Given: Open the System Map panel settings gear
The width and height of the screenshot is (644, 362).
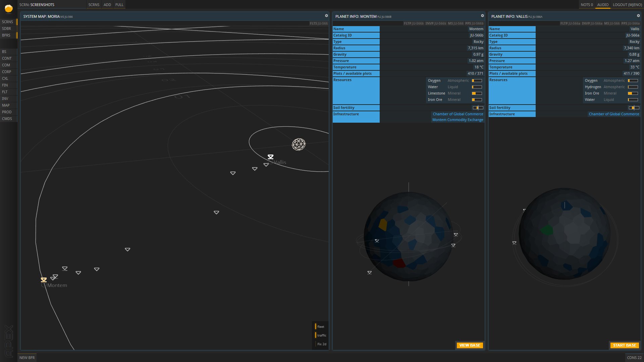Looking at the screenshot, I should click(326, 16).
